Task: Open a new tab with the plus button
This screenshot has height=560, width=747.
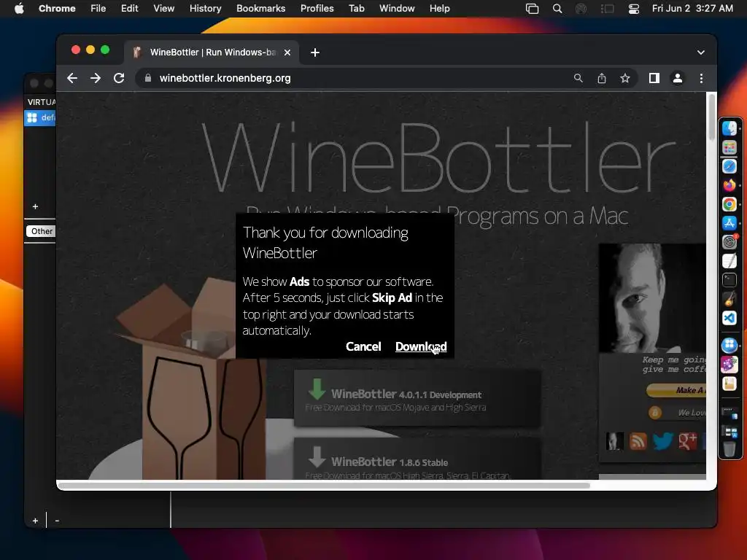Action: pos(315,52)
